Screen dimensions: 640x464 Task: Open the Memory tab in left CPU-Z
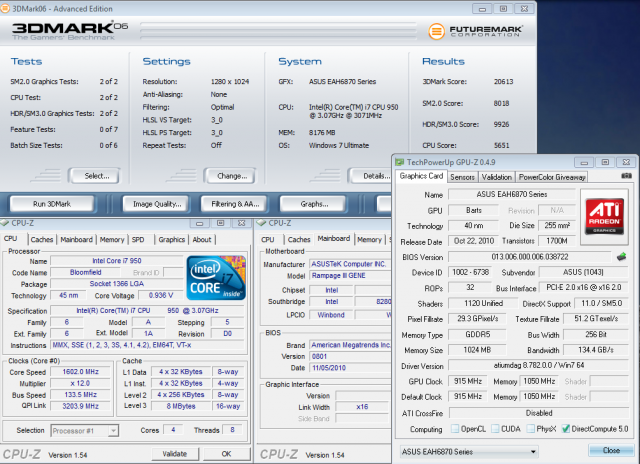pyautogui.click(x=112, y=240)
